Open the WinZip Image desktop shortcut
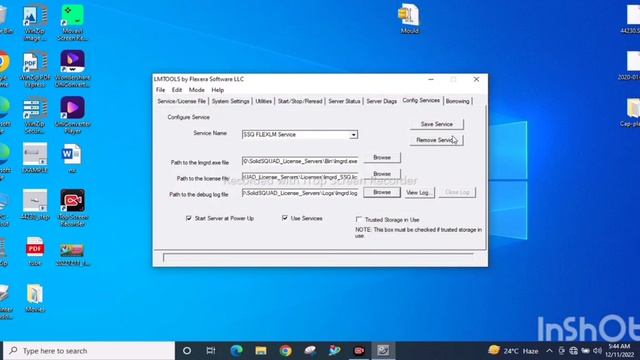This screenshot has width=640, height=360. (x=35, y=23)
